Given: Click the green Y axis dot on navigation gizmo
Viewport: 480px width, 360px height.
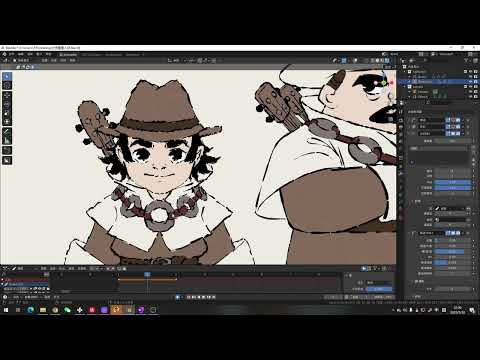Looking at the screenshot, I should (384, 83).
